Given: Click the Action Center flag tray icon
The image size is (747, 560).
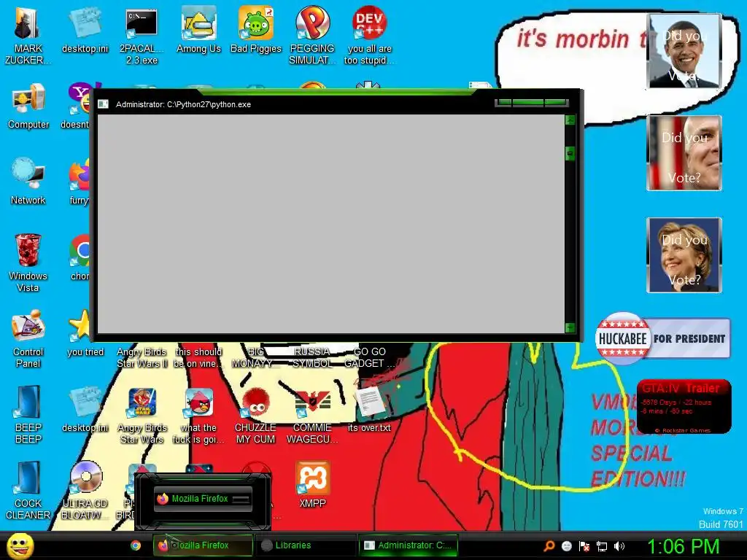Looking at the screenshot, I should (x=584, y=546).
